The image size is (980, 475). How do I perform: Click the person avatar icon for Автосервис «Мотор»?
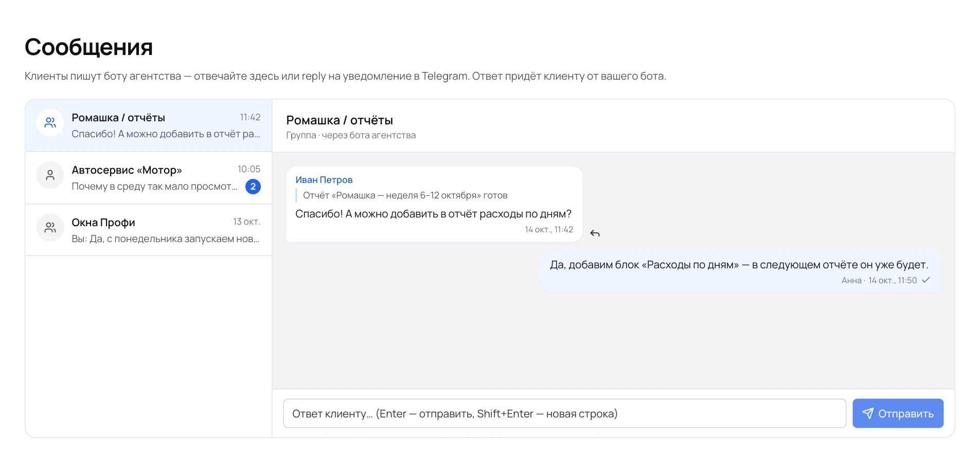pyautogui.click(x=50, y=175)
